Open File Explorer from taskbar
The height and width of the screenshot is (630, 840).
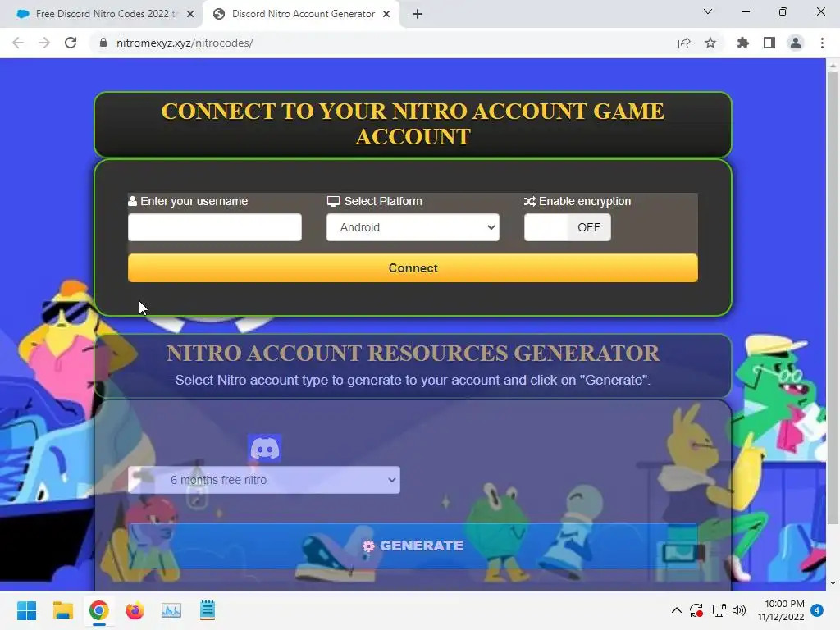(x=62, y=610)
